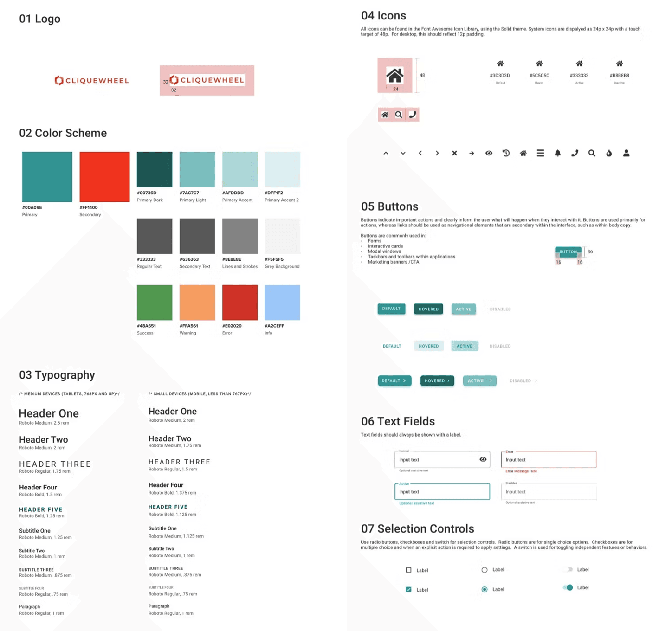Click the '04 Icons' section heading
Screen dimensions: 672x631
click(x=383, y=16)
